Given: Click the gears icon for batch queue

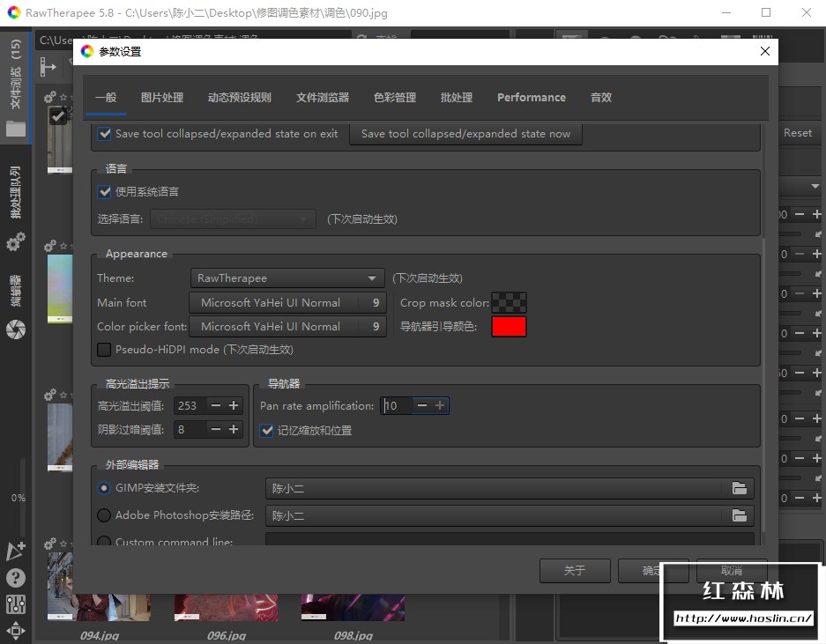Looking at the screenshot, I should [16, 241].
